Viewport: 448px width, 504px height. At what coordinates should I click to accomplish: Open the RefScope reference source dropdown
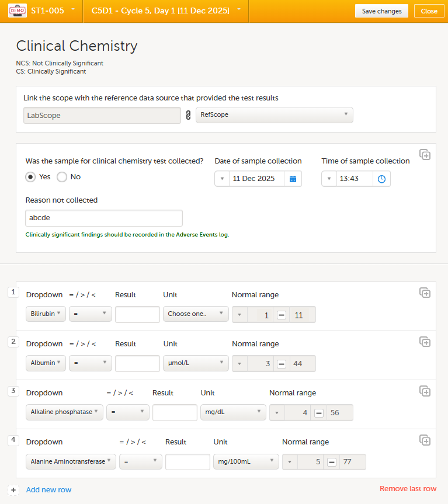274,115
